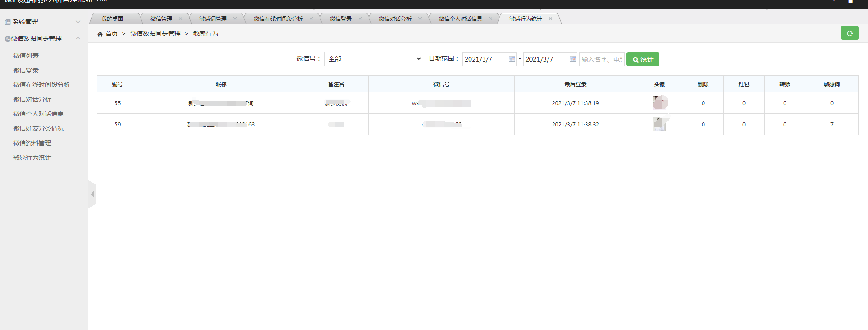
Task: Close the 敏感词管理 tab
Action: [x=235, y=19]
